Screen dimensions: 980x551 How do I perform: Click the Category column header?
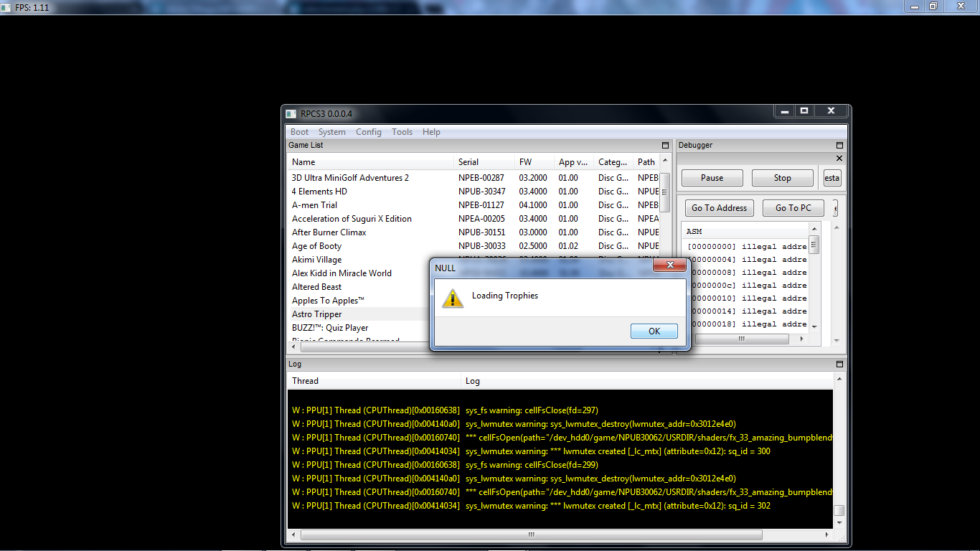tap(613, 162)
